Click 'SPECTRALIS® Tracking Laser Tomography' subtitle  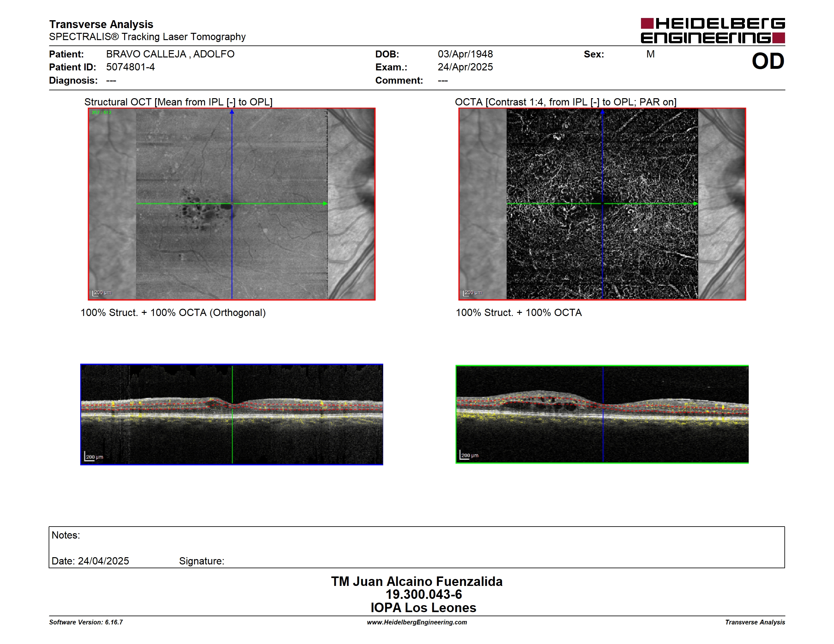[148, 37]
